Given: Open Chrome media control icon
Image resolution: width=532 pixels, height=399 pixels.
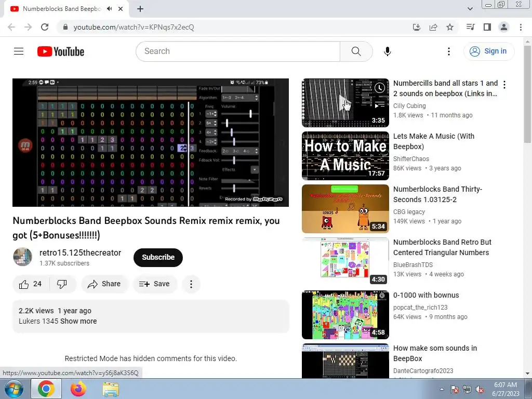Looking at the screenshot, I should coord(470,27).
